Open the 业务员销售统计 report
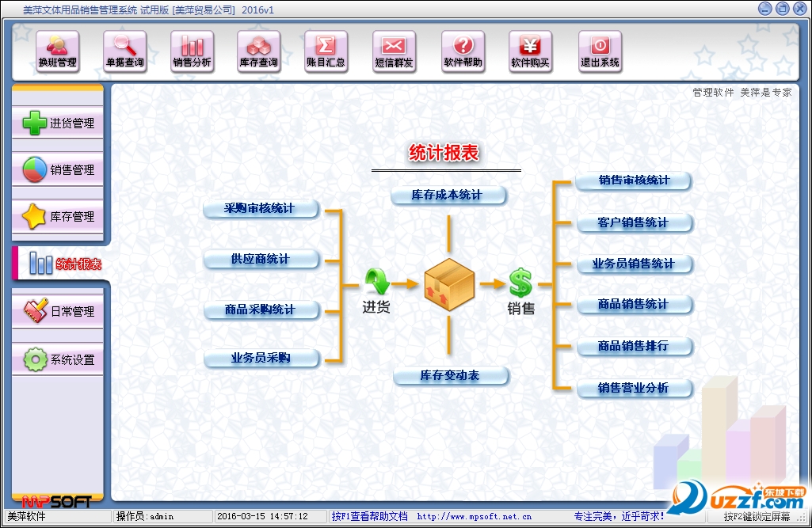Screen dimensions: 812x528 coord(634,264)
